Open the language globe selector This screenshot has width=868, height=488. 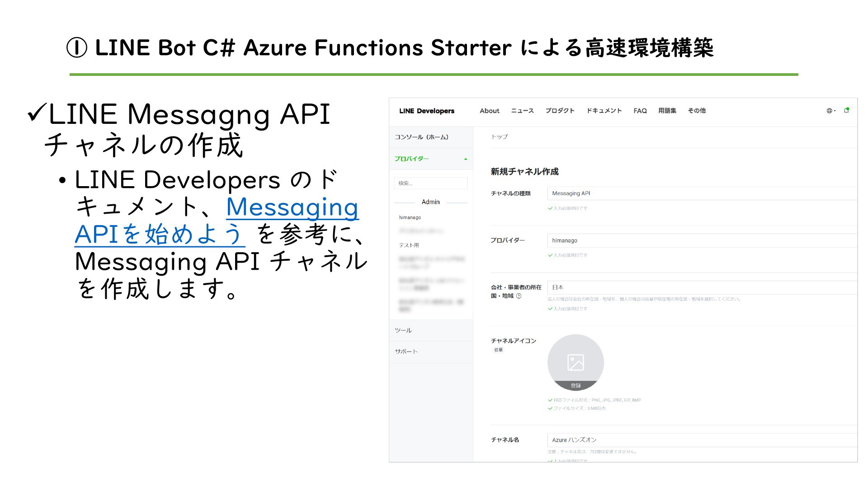click(831, 111)
